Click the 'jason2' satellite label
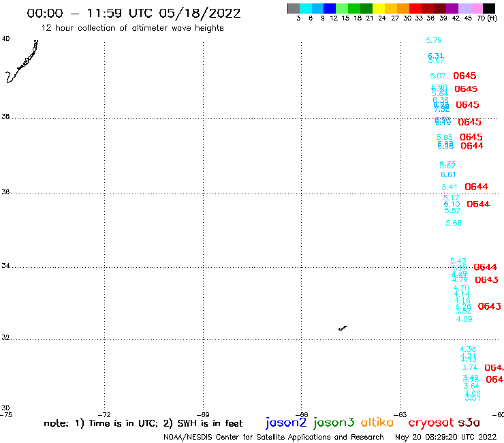Viewport: 504px width, 443px height. [286, 423]
